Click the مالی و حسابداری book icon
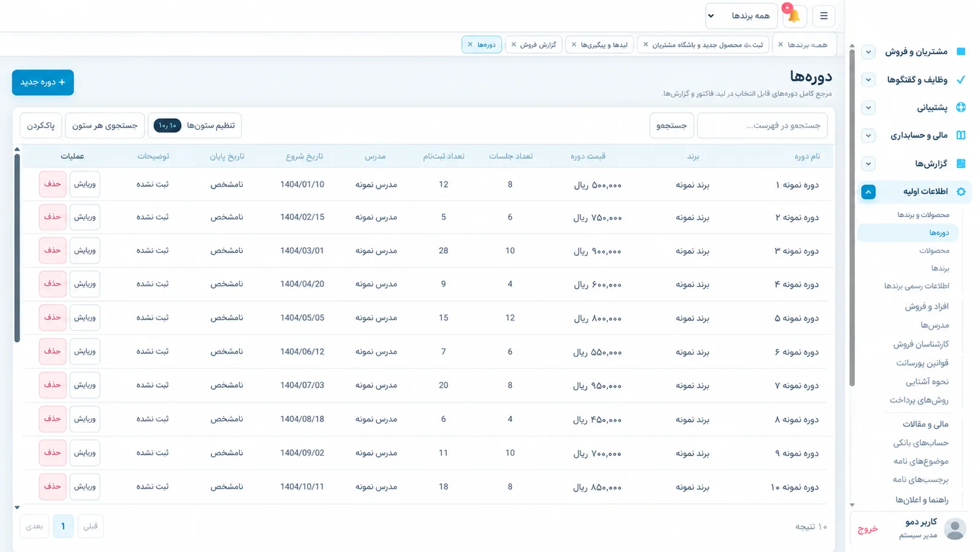Image resolution: width=980 pixels, height=552 pixels. point(961,135)
